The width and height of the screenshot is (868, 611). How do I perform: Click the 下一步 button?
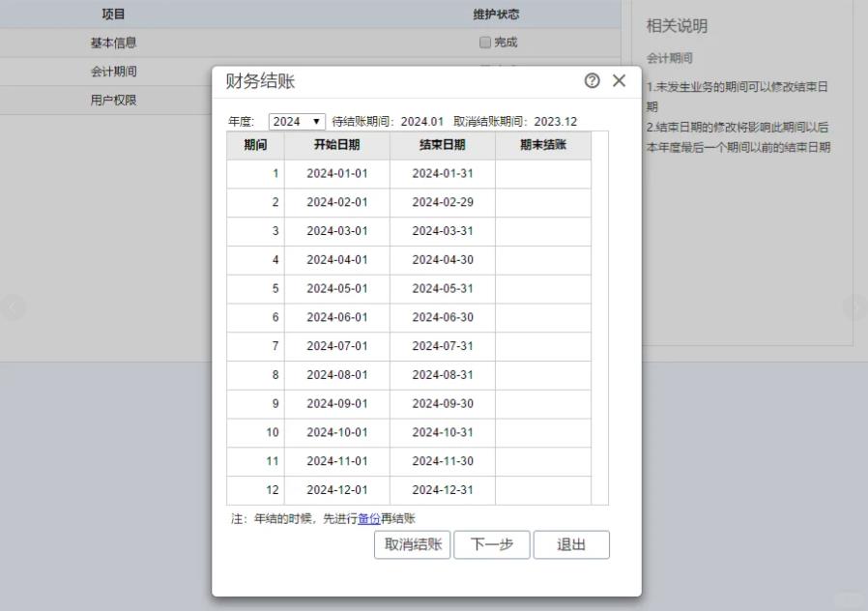coord(491,545)
